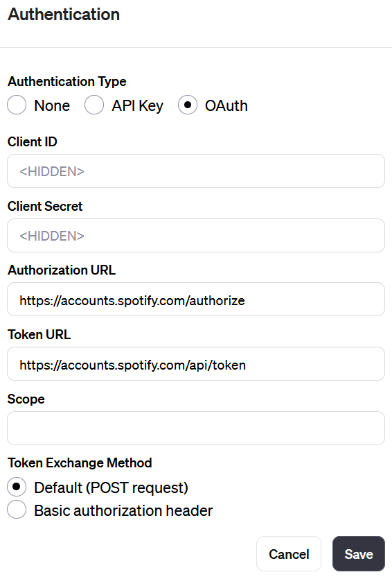Pick Default (POST request) exchange method
This screenshot has width=392, height=579.
(x=17, y=487)
